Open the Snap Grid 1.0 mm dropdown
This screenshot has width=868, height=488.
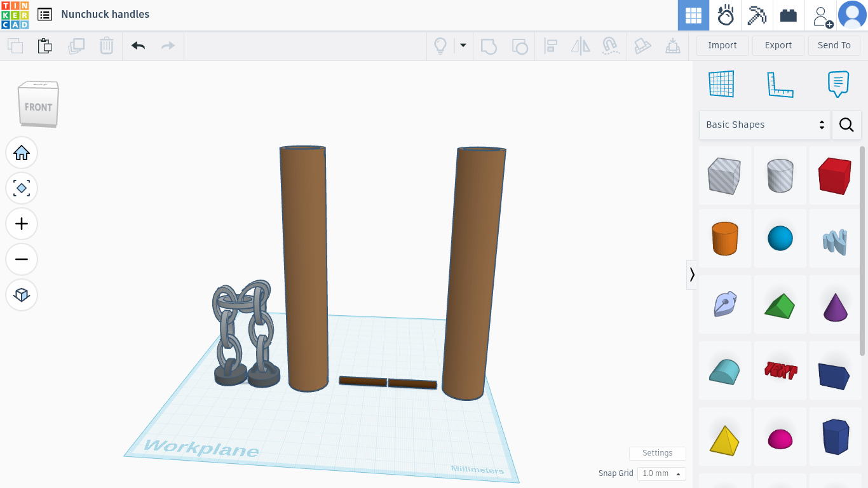661,473
